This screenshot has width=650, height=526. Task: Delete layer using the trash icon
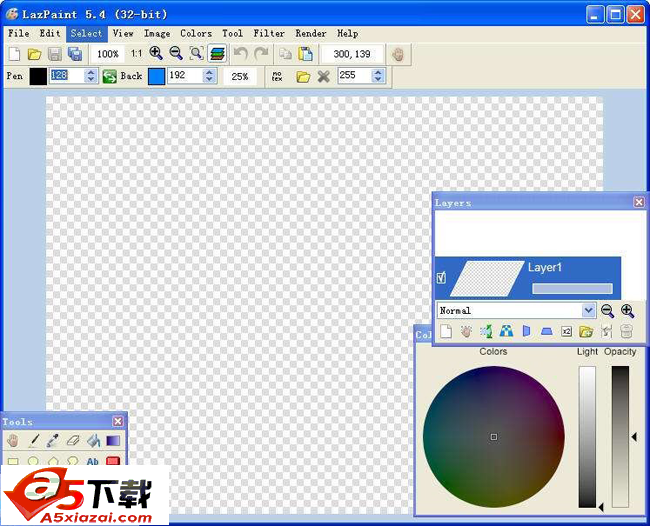[x=626, y=332]
